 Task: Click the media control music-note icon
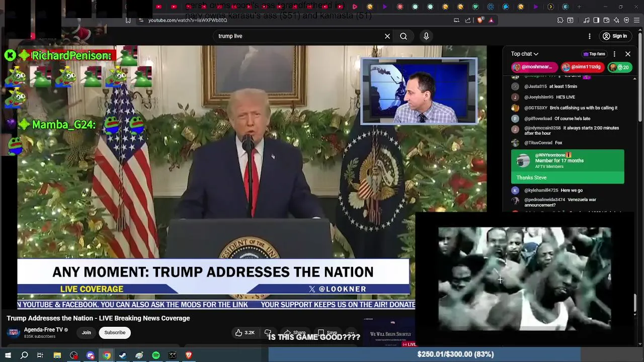click(x=587, y=20)
